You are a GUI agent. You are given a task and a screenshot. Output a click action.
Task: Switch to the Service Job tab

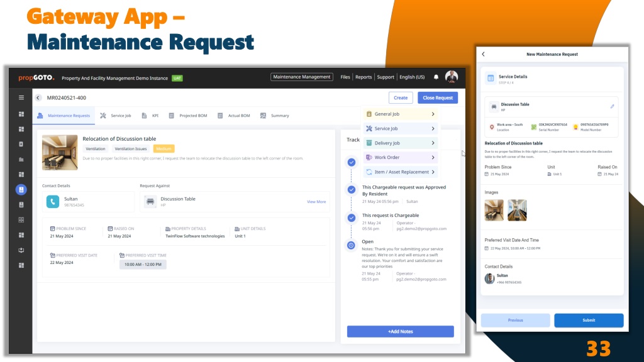116,116
